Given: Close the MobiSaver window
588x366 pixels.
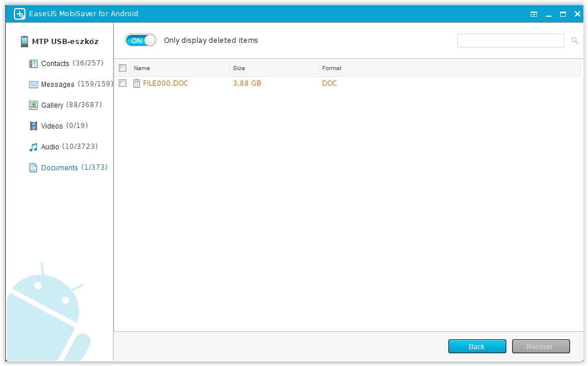Looking at the screenshot, I should (578, 14).
